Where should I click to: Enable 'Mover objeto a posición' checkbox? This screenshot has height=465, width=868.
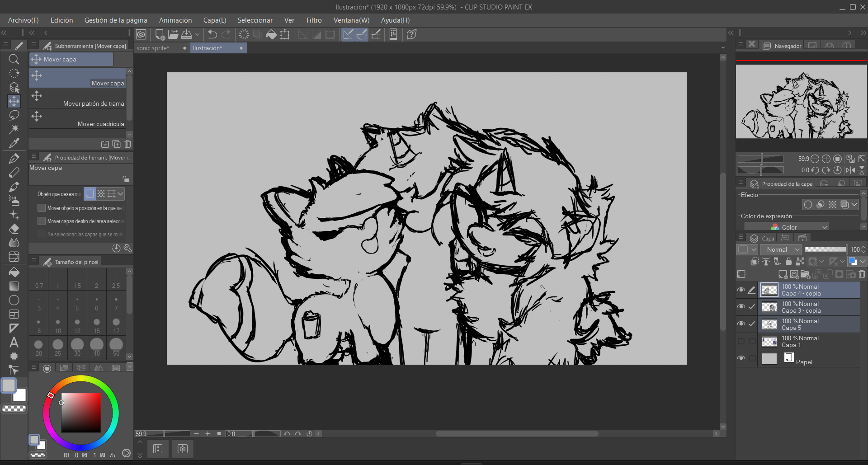[42, 208]
